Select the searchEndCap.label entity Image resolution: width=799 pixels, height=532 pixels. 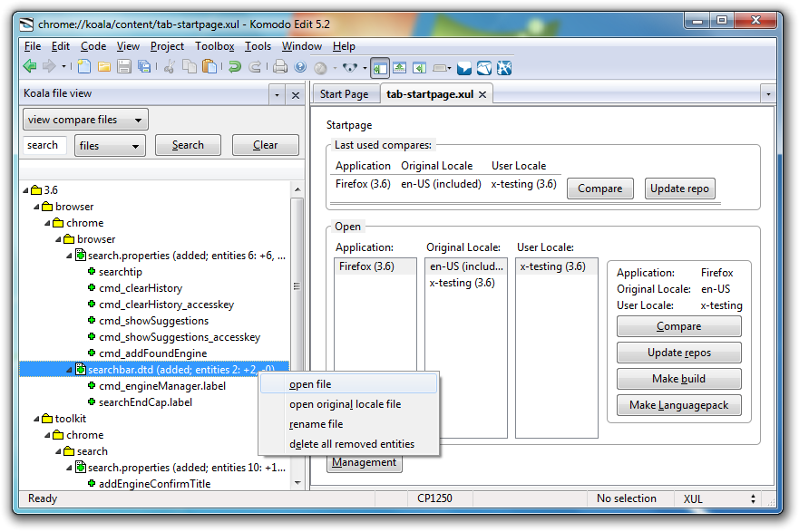145,402
